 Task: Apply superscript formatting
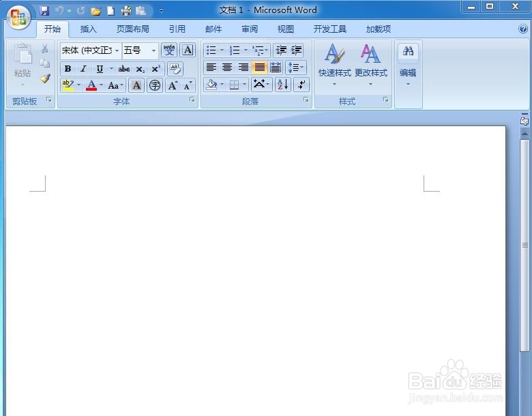click(x=156, y=69)
